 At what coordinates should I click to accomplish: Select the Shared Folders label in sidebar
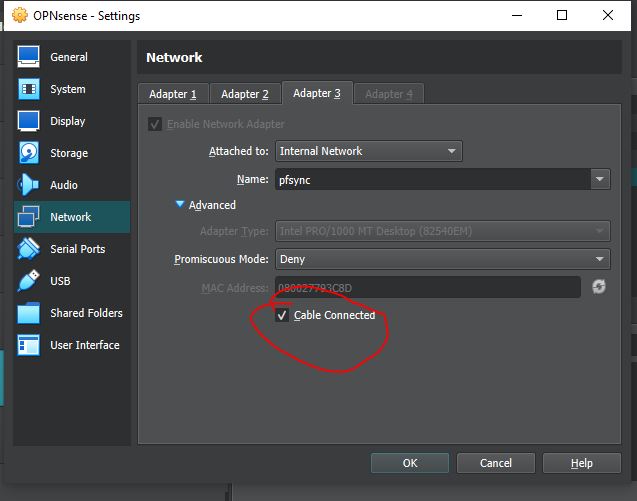point(86,313)
